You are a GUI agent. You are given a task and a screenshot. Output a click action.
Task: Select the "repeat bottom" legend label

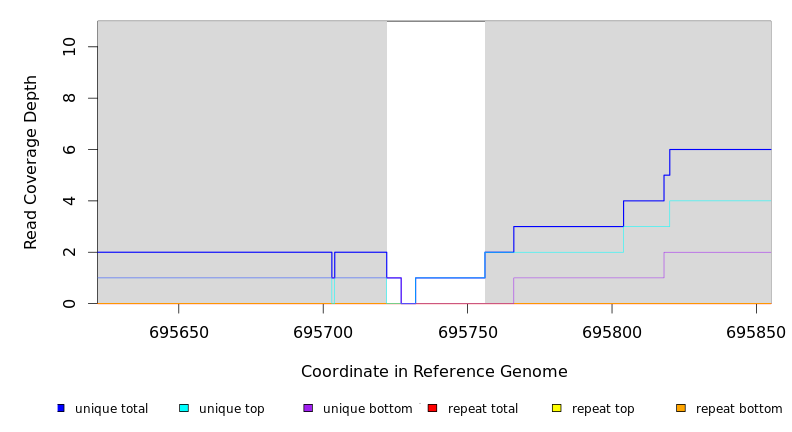739,409
